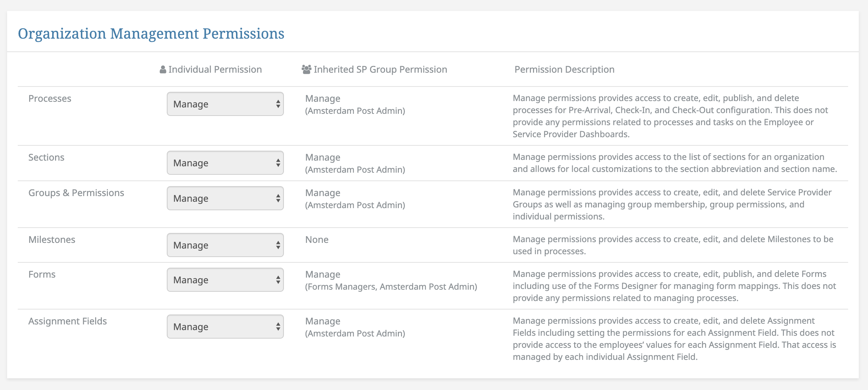Click the Processes permission description text
Image resolution: width=868 pixels, height=390 pixels.
click(670, 116)
